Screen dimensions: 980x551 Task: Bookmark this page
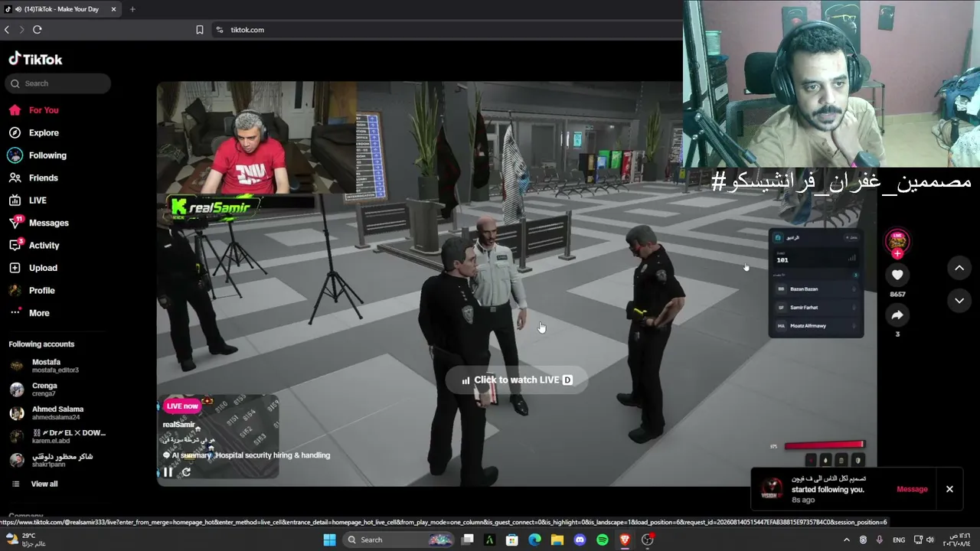(200, 30)
